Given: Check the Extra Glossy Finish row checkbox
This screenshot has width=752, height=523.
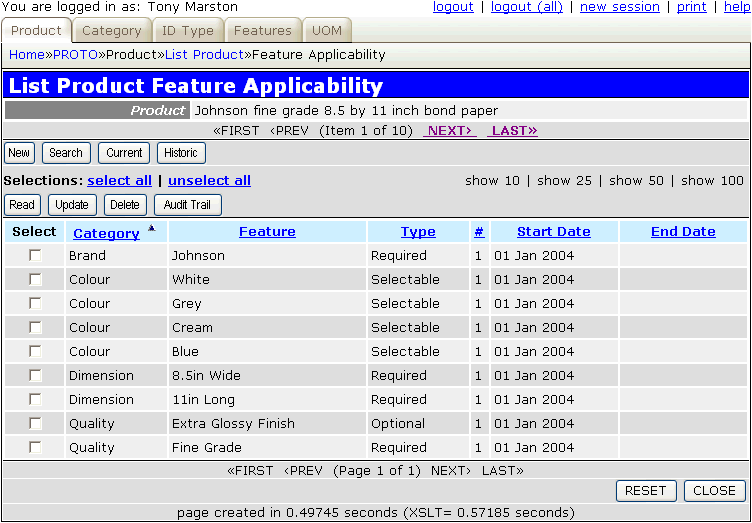Looking at the screenshot, I should click(x=35, y=423).
